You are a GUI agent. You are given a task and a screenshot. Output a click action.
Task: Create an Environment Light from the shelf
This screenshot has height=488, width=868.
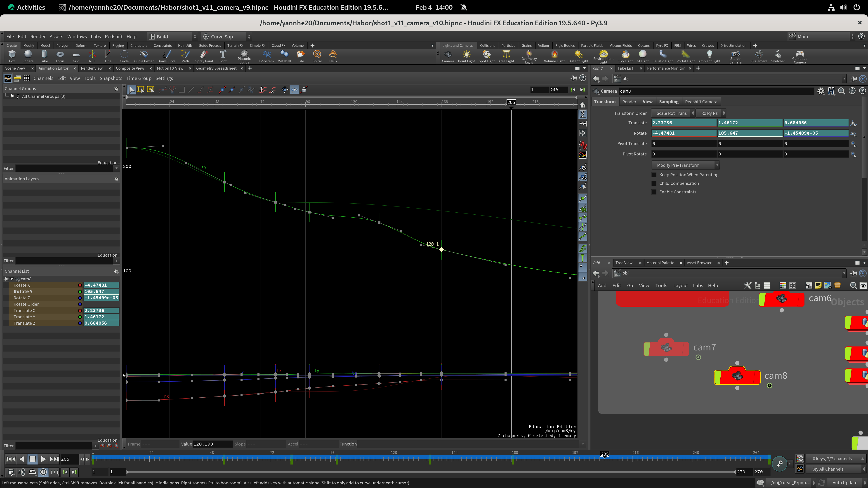click(x=603, y=56)
